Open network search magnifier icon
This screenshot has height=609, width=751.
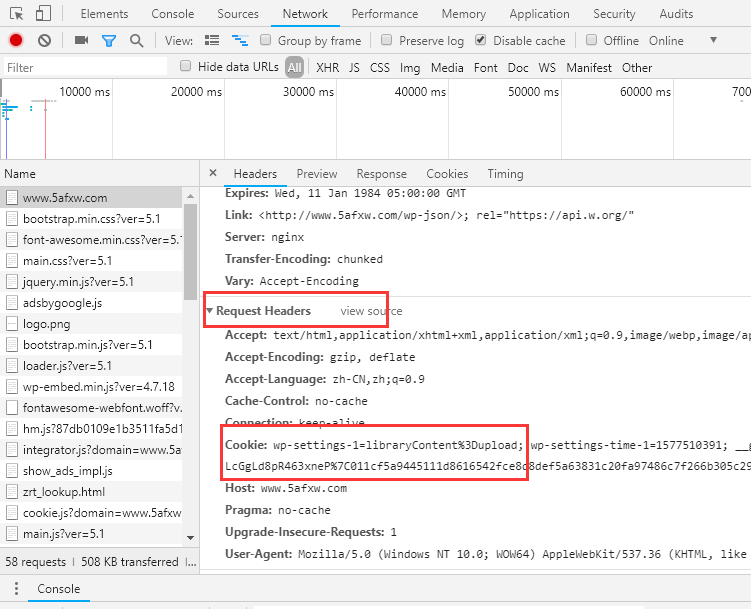137,41
